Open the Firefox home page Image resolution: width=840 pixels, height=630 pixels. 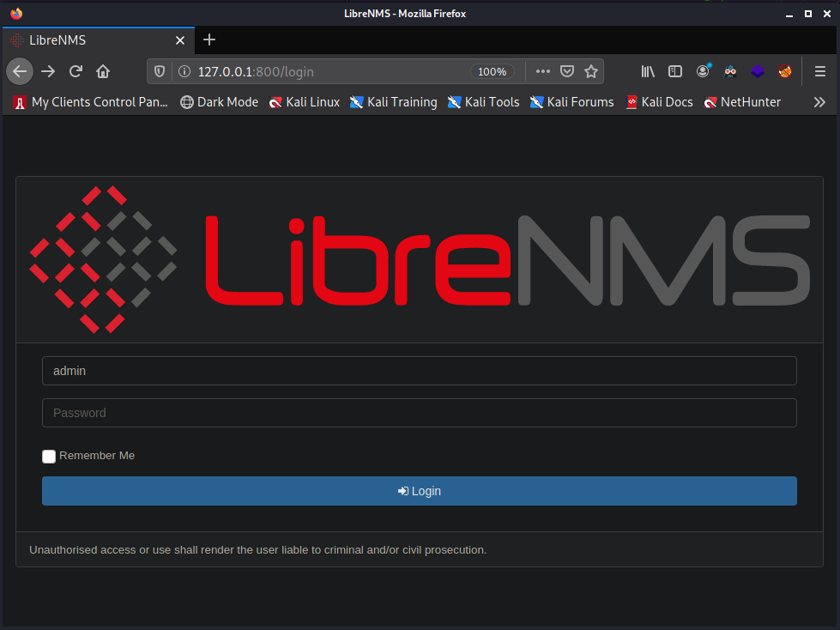[103, 71]
